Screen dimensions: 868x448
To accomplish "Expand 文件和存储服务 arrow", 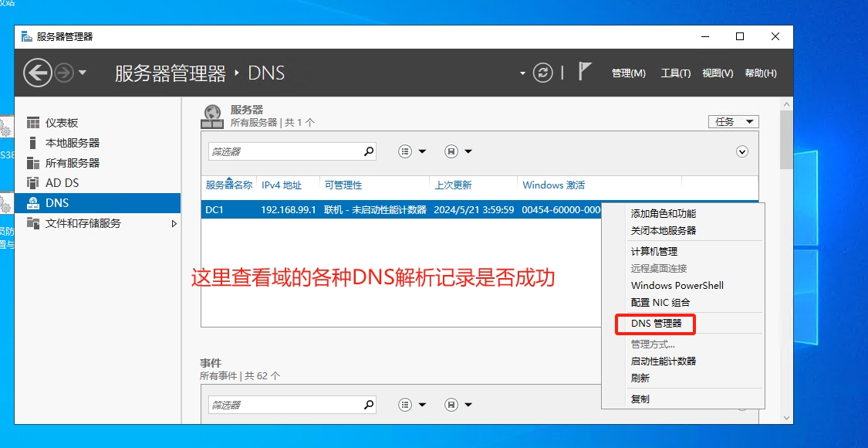I will pyautogui.click(x=174, y=223).
